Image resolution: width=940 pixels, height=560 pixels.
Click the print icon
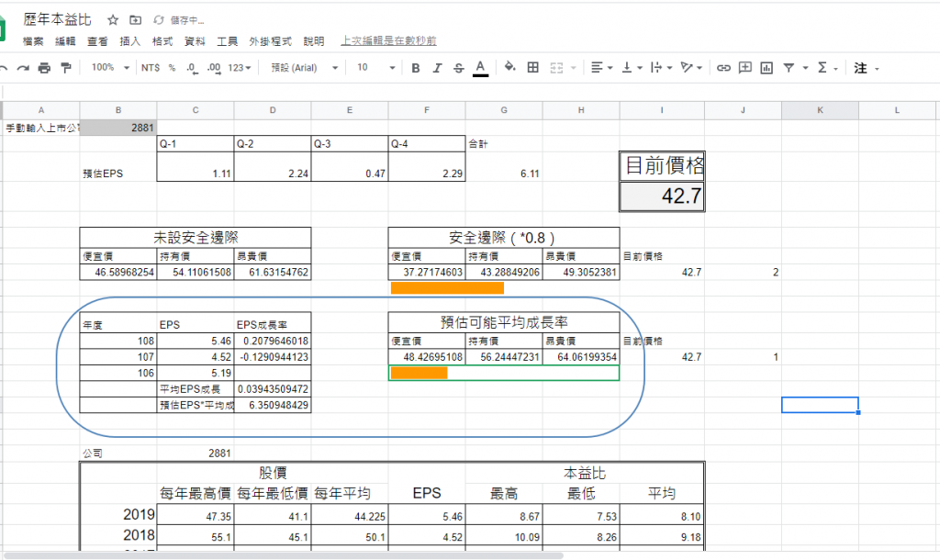44,68
